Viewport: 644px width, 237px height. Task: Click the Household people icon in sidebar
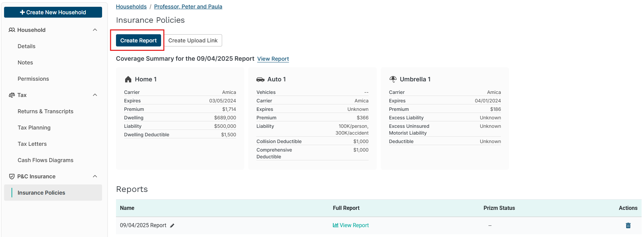(x=12, y=30)
